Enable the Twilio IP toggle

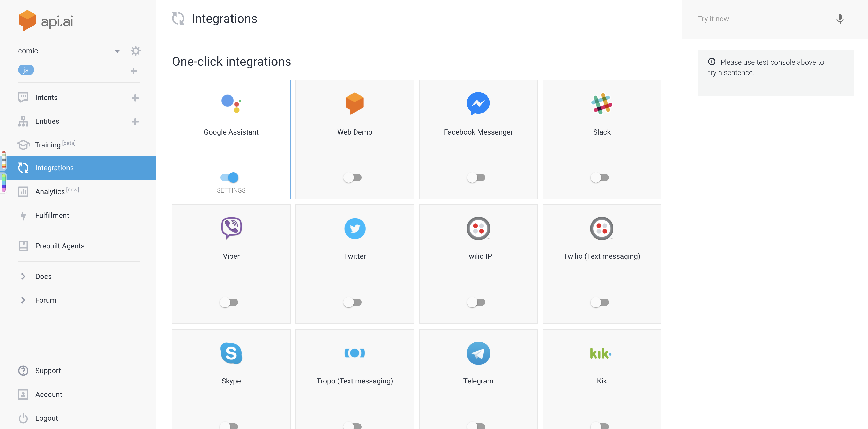pos(476,302)
